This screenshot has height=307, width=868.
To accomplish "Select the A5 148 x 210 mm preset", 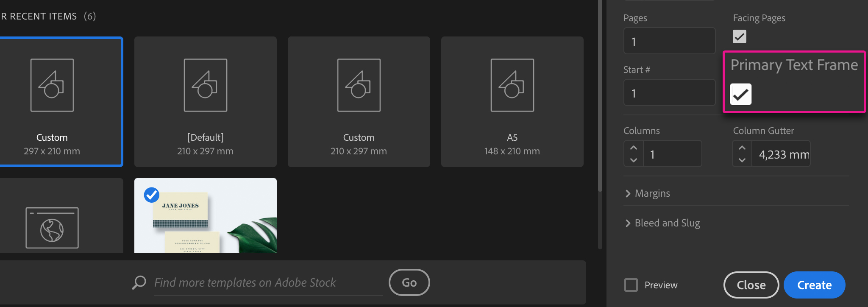I will (x=512, y=102).
